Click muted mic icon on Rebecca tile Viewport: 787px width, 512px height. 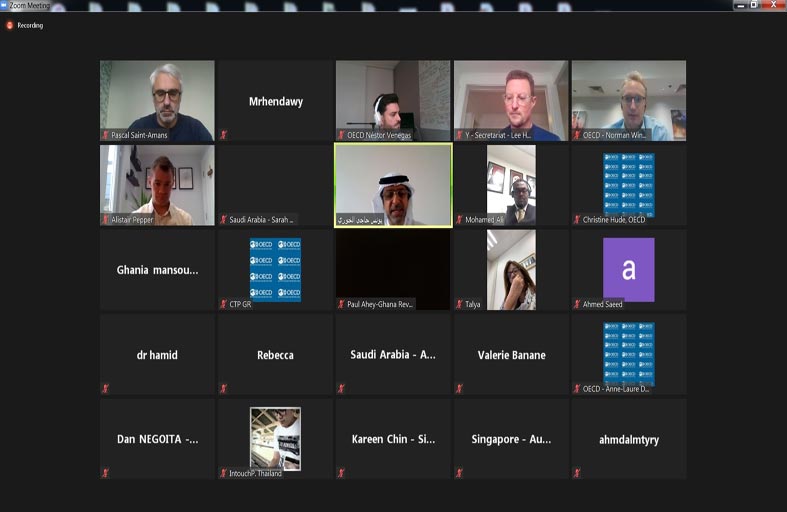[x=223, y=388]
